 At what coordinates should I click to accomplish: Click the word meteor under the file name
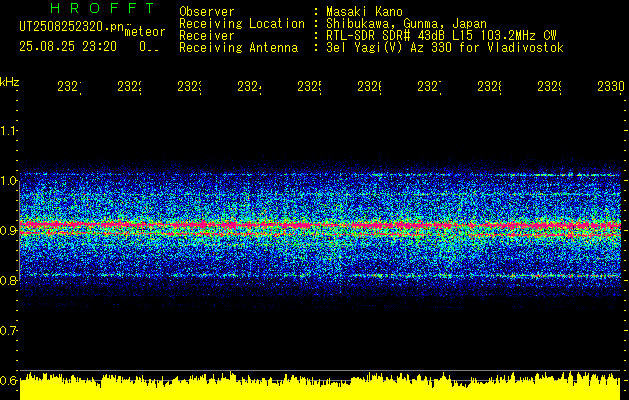(145, 32)
